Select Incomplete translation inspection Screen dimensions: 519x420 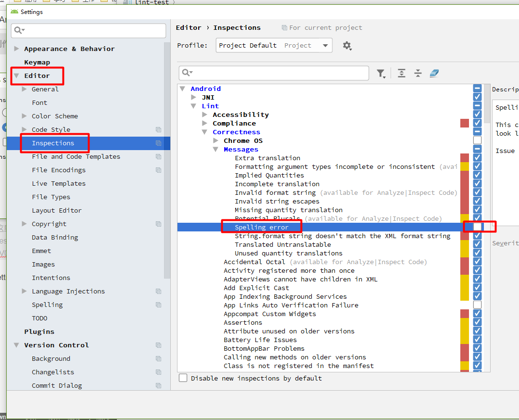coord(277,184)
